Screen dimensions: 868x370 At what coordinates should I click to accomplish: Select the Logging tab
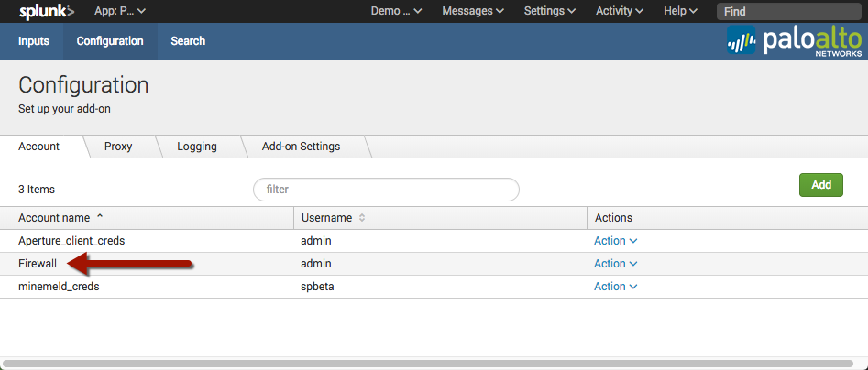click(x=197, y=147)
